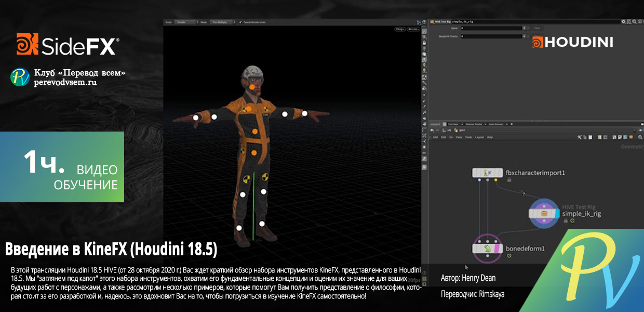Open the Go menu in network editor
644x312 pixels.
coord(451,137)
